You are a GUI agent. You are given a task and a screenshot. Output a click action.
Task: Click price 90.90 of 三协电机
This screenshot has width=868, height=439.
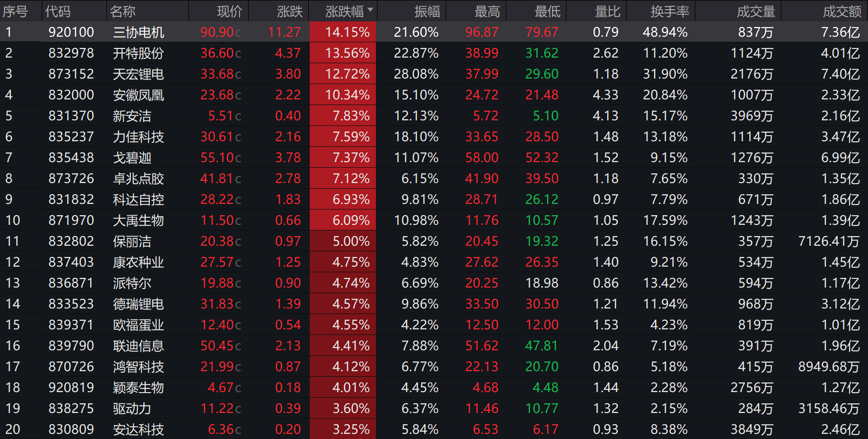(x=218, y=32)
